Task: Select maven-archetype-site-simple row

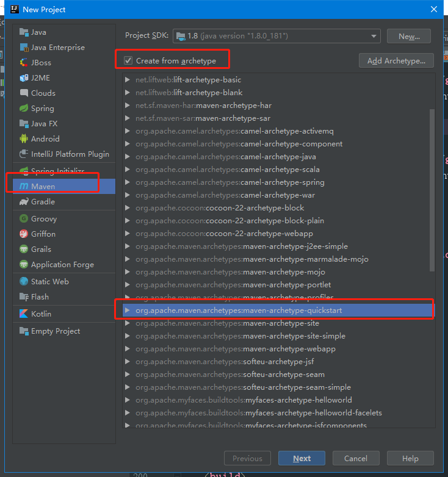Action: click(279, 336)
